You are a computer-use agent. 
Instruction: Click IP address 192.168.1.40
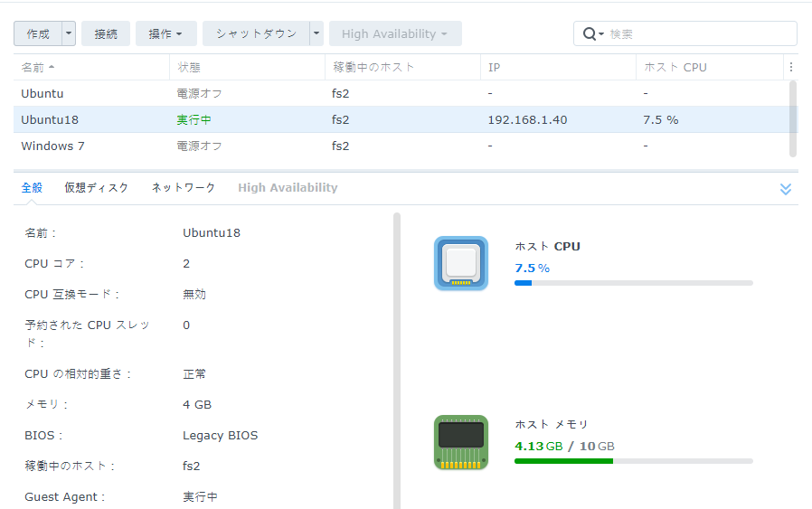coord(527,120)
